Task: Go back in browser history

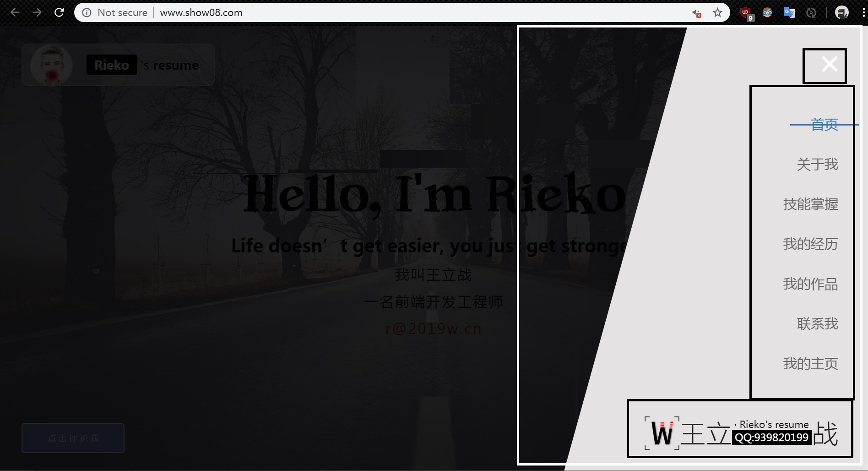Action: coord(15,12)
